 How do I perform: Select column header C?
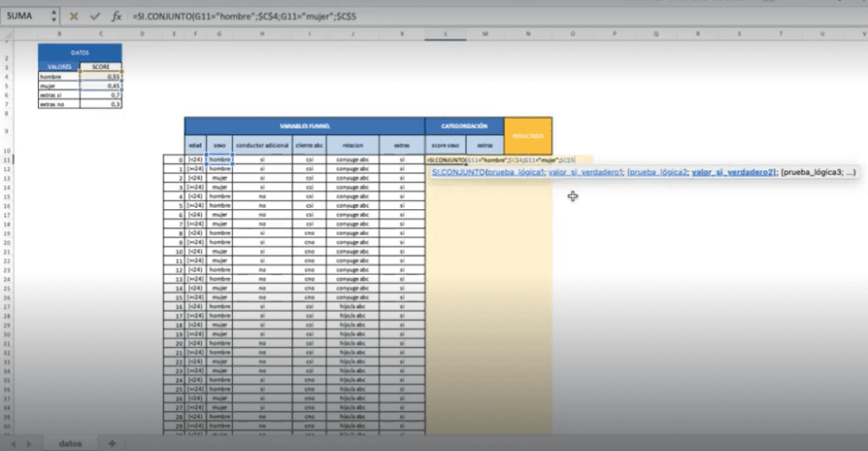[x=101, y=34]
